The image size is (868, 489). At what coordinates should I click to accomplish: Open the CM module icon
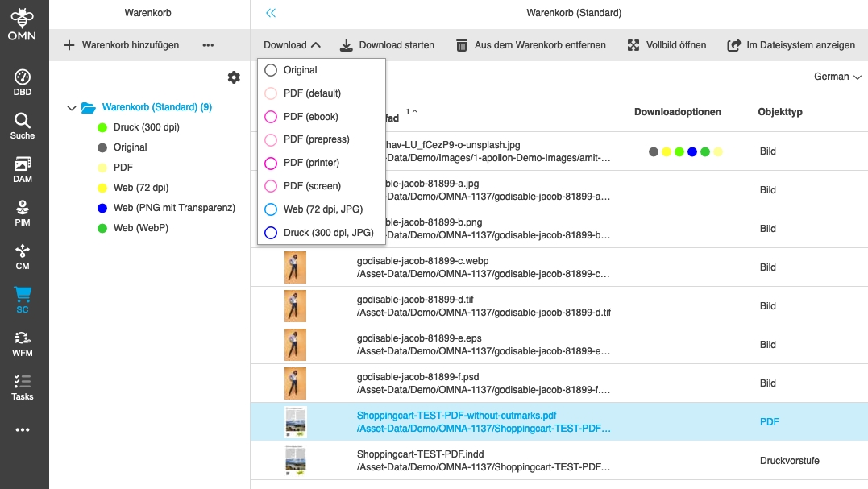pyautogui.click(x=23, y=255)
